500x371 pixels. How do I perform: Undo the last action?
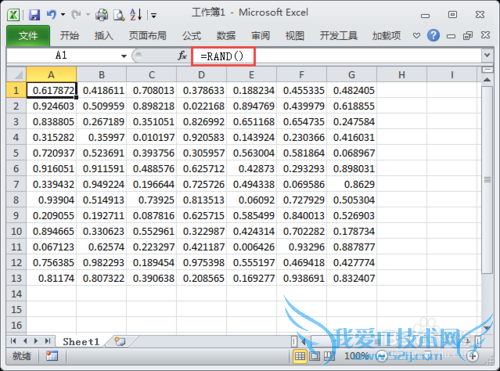pos(51,14)
